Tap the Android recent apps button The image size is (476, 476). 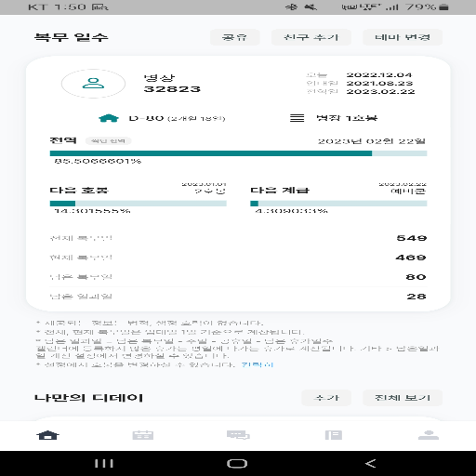click(x=104, y=464)
